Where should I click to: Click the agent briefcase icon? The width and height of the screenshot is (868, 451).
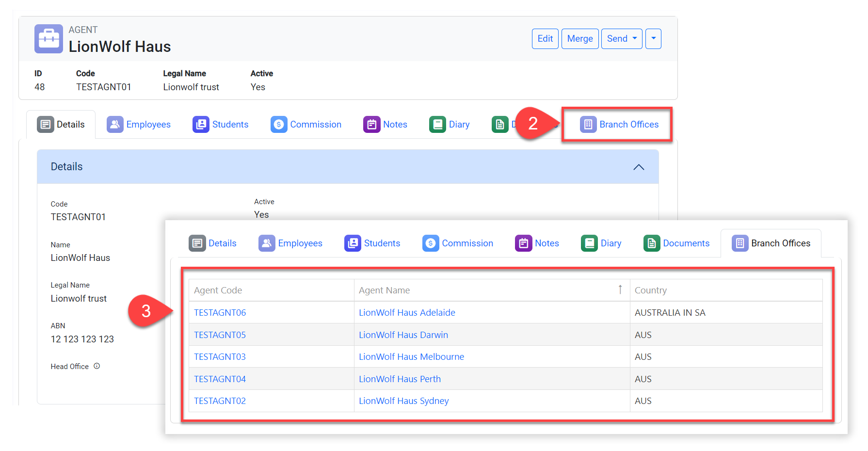tap(48, 39)
